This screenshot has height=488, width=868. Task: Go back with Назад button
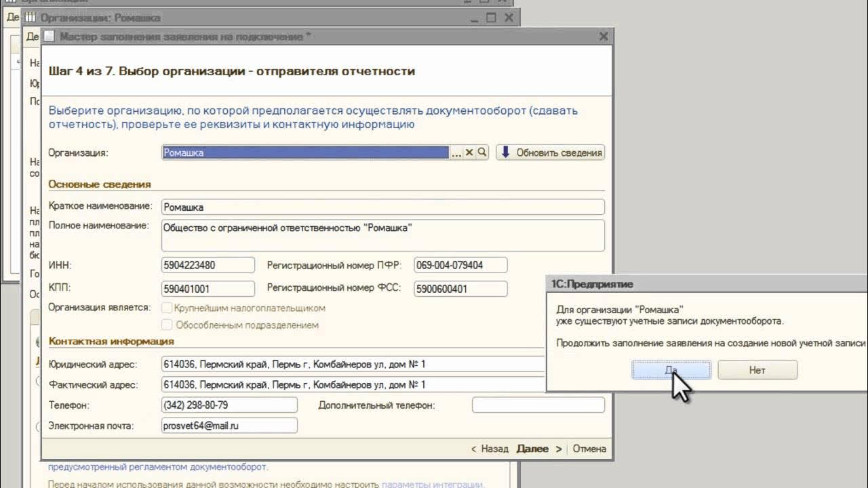[489, 449]
